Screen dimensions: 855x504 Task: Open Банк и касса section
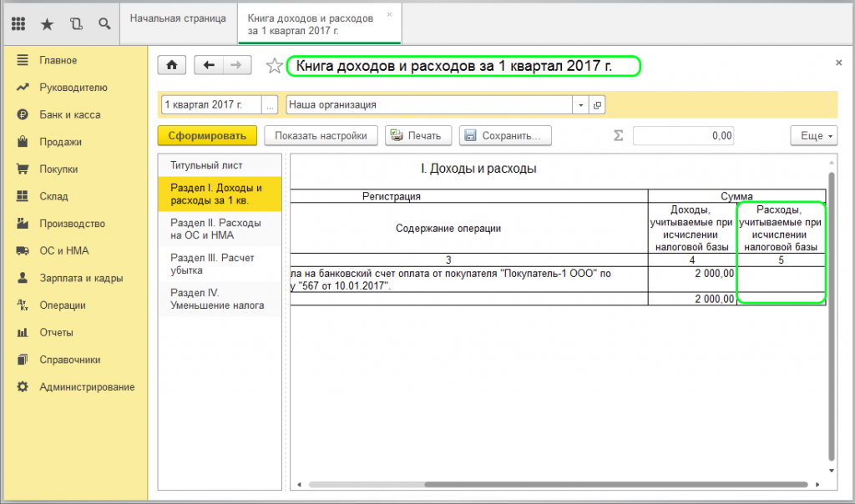[x=69, y=114]
